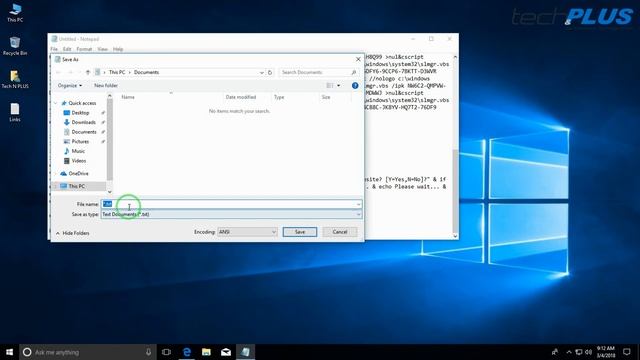Click the search magnifier in Search Documents

coord(353,72)
